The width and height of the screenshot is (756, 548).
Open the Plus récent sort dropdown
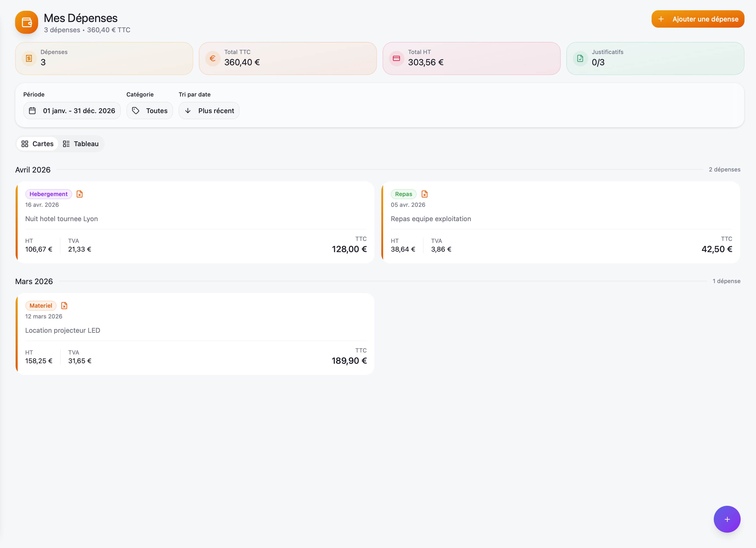point(209,111)
